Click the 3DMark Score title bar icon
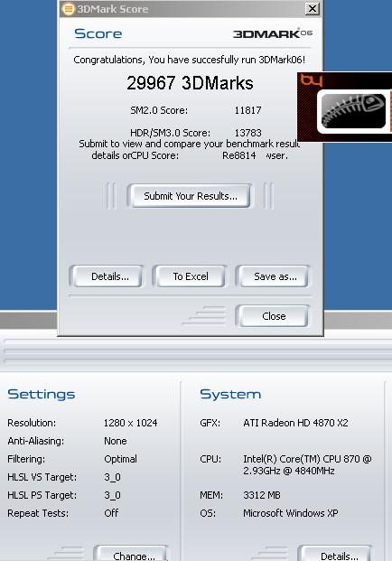Screen dimensions: 392x561 (68, 9)
